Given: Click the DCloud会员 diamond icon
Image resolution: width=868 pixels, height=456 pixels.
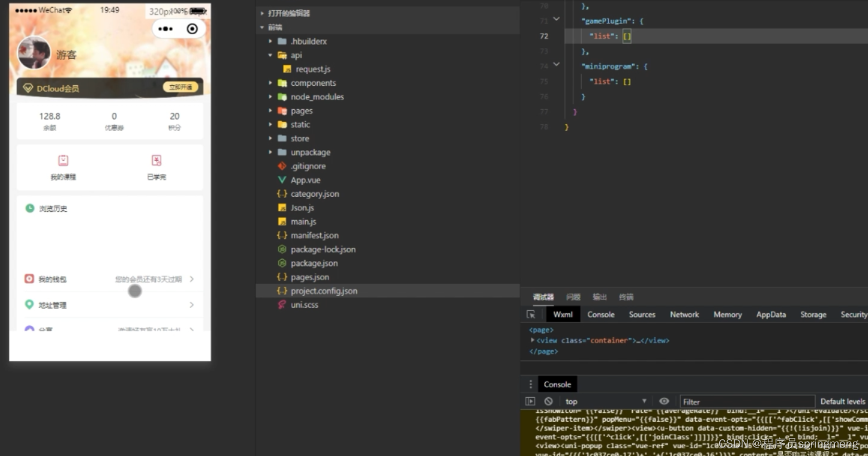Looking at the screenshot, I should click(28, 88).
